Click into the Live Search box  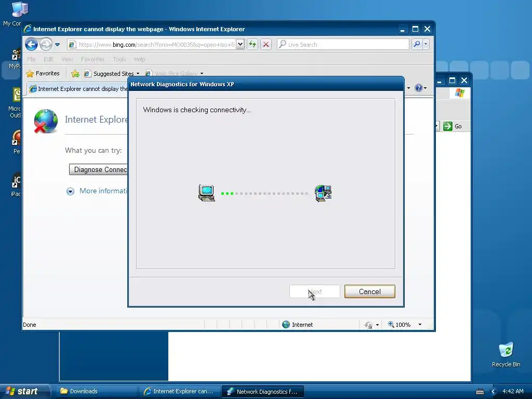click(343, 45)
